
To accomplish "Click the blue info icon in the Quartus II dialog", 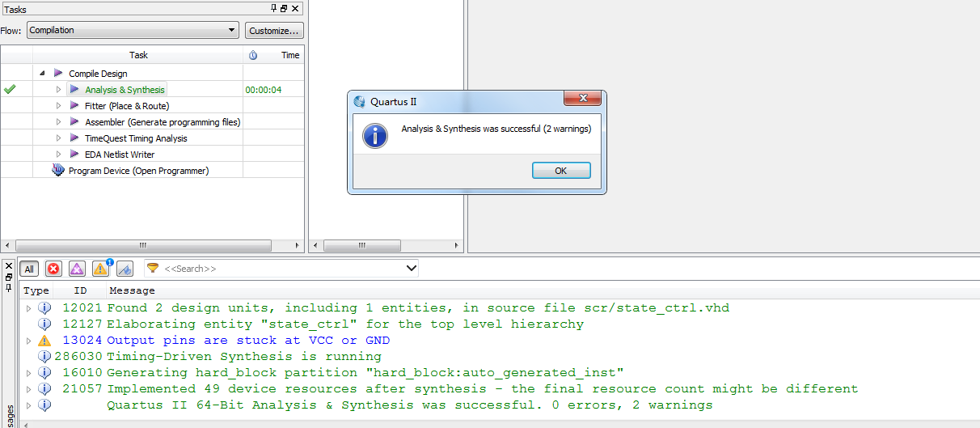I will pos(375,135).
